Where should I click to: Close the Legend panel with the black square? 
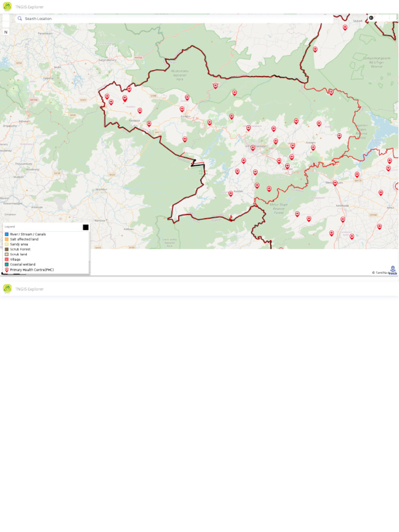(x=86, y=228)
